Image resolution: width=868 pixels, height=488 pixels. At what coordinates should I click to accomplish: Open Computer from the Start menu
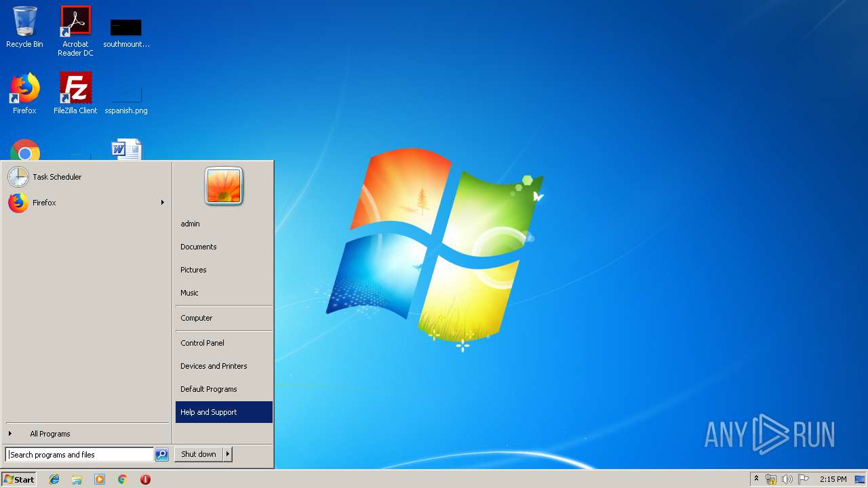224,318
